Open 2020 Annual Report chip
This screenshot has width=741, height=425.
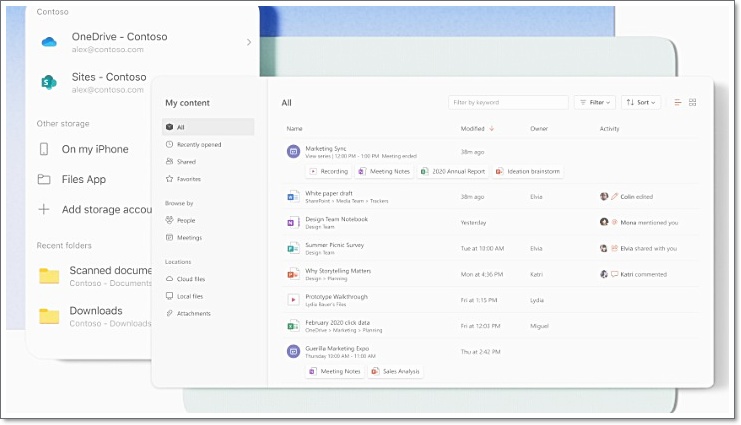point(453,172)
